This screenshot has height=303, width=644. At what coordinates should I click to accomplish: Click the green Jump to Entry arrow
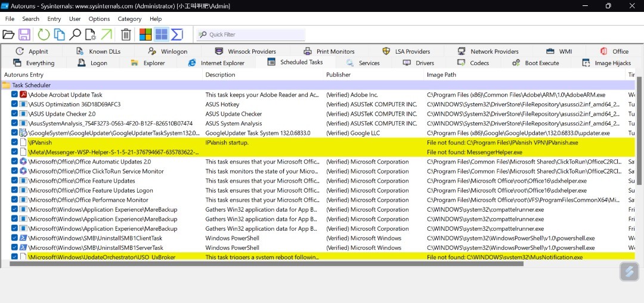point(106,35)
